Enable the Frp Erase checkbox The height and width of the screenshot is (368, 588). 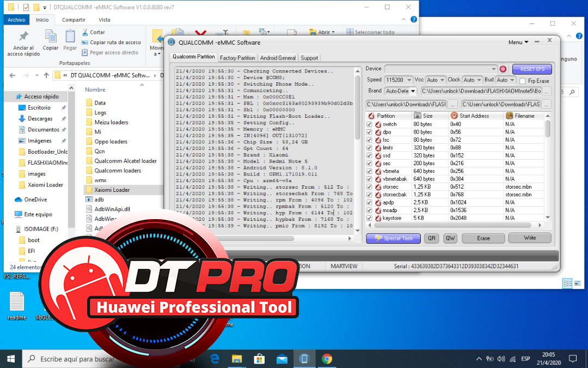[522, 81]
